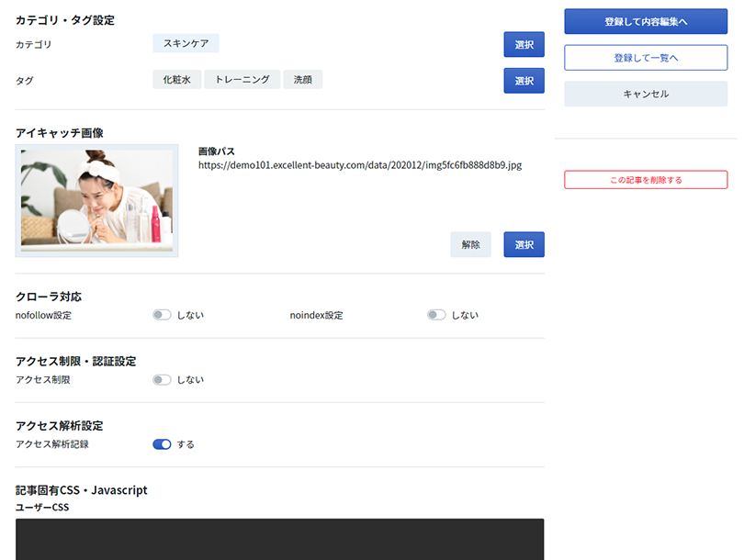Click the 洗顔 tag chip

(x=303, y=80)
